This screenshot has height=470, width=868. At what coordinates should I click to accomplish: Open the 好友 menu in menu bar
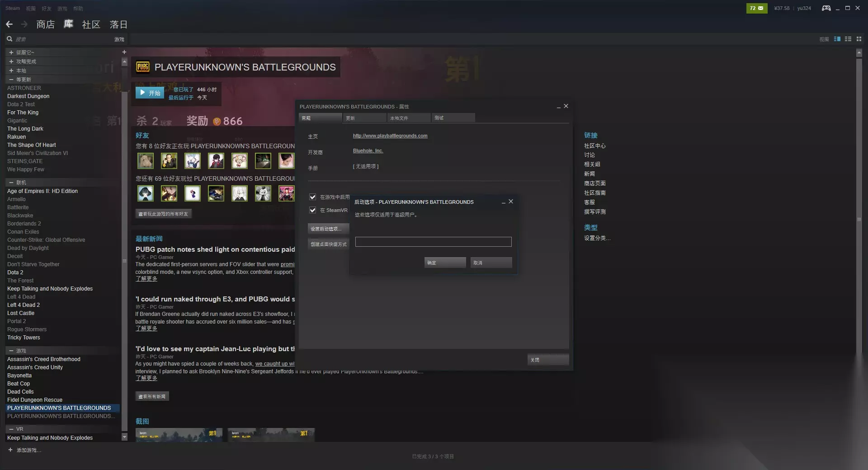click(47, 8)
